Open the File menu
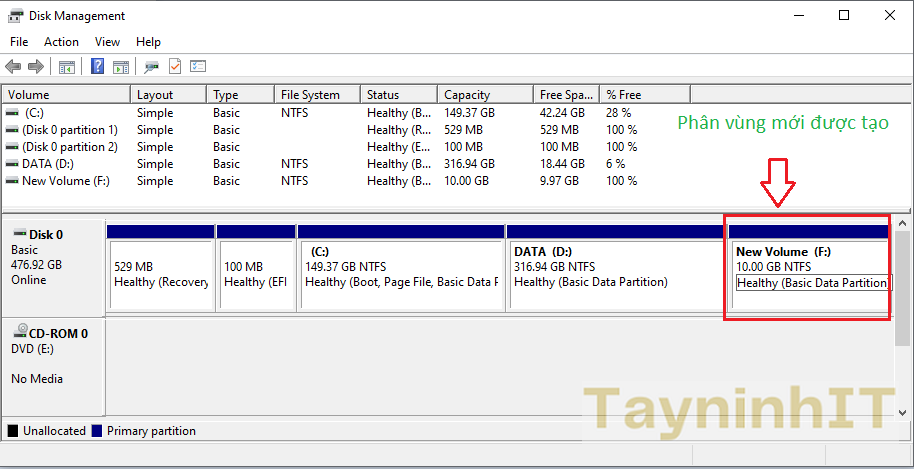The width and height of the screenshot is (914, 469). click(x=19, y=42)
